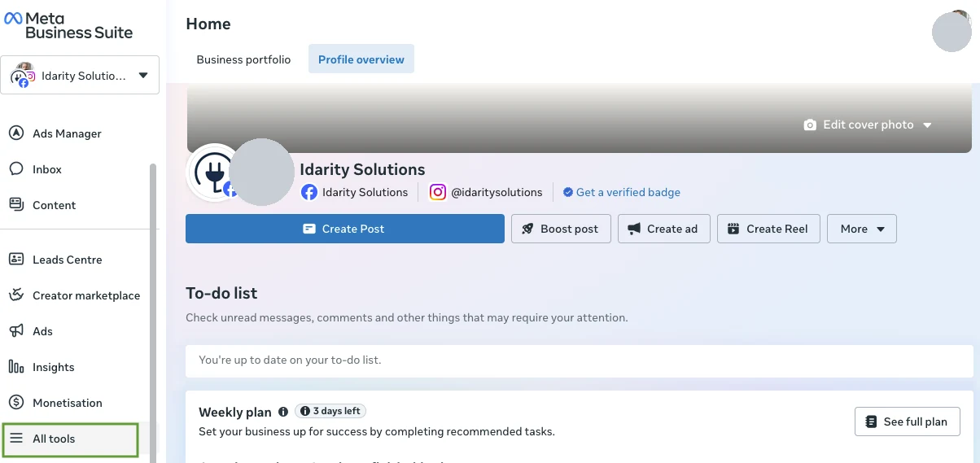Image resolution: width=980 pixels, height=463 pixels.
Task: Click the Leads Centre card icon
Action: [x=16, y=260]
